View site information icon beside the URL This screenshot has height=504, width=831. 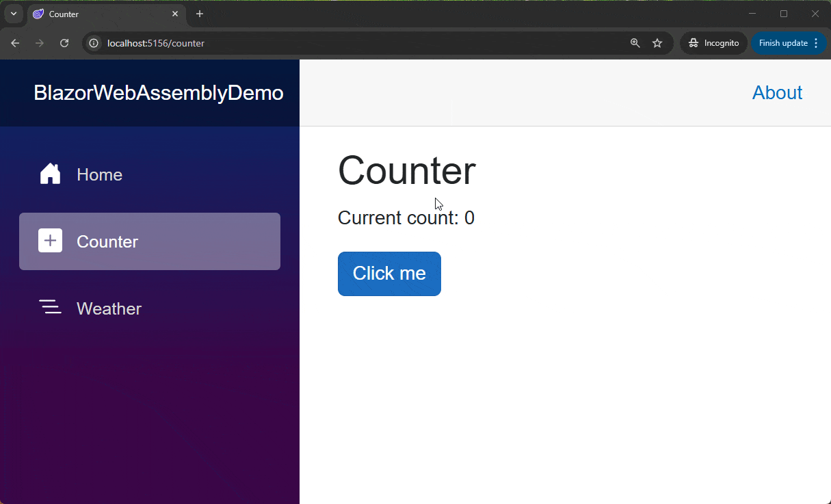[94, 43]
